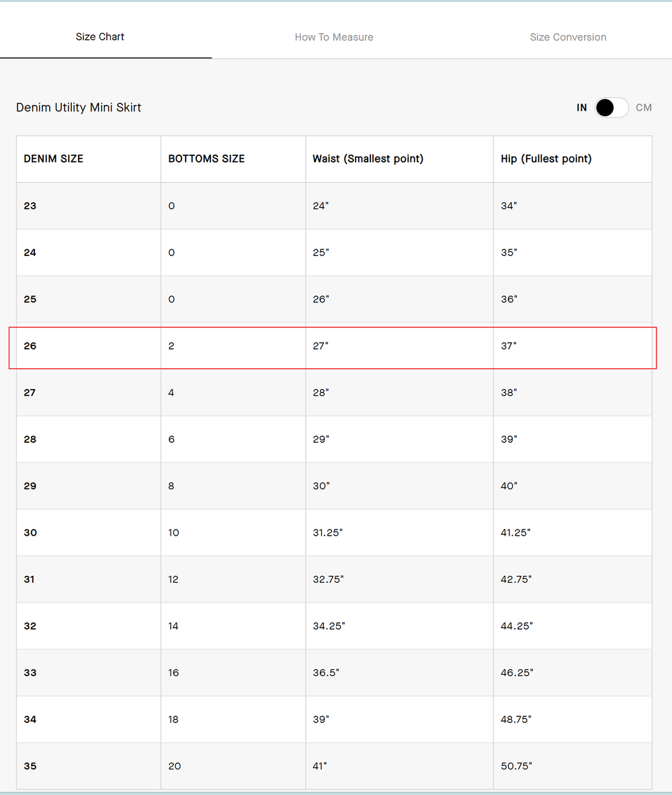The image size is (672, 795).
Task: Click the 40" hip value
Action: coord(509,486)
